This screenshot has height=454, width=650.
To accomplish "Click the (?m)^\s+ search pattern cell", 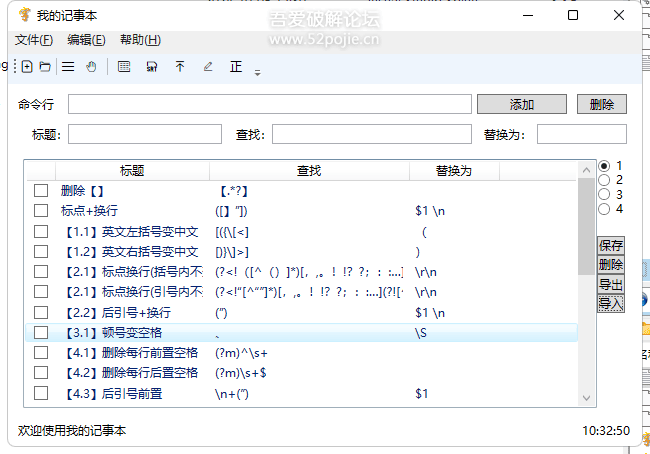I will [241, 353].
